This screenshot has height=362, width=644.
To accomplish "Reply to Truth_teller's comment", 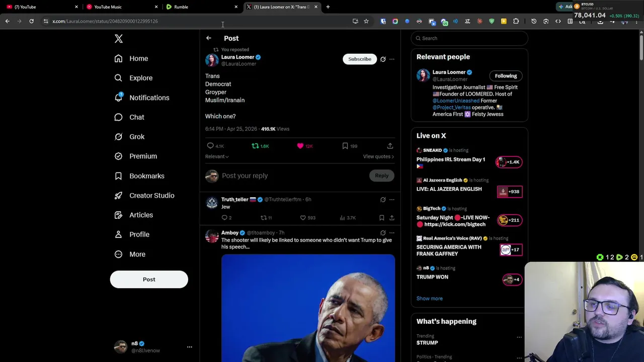I will tap(224, 218).
